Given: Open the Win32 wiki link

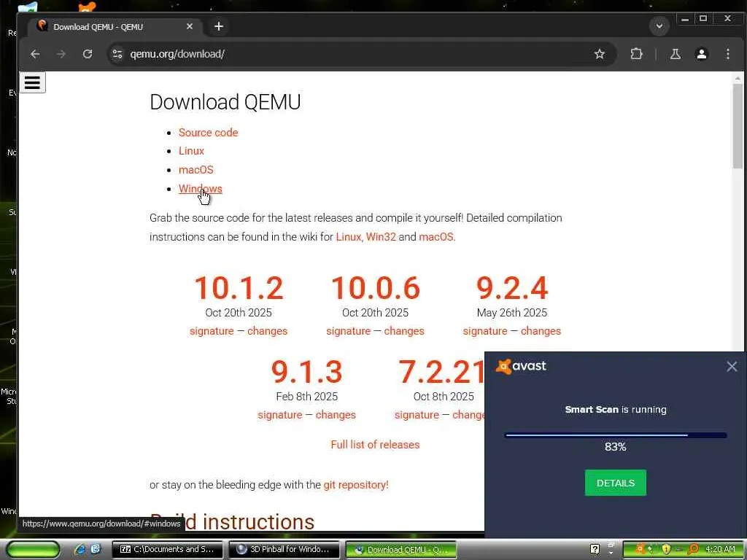Looking at the screenshot, I should pos(381,237).
